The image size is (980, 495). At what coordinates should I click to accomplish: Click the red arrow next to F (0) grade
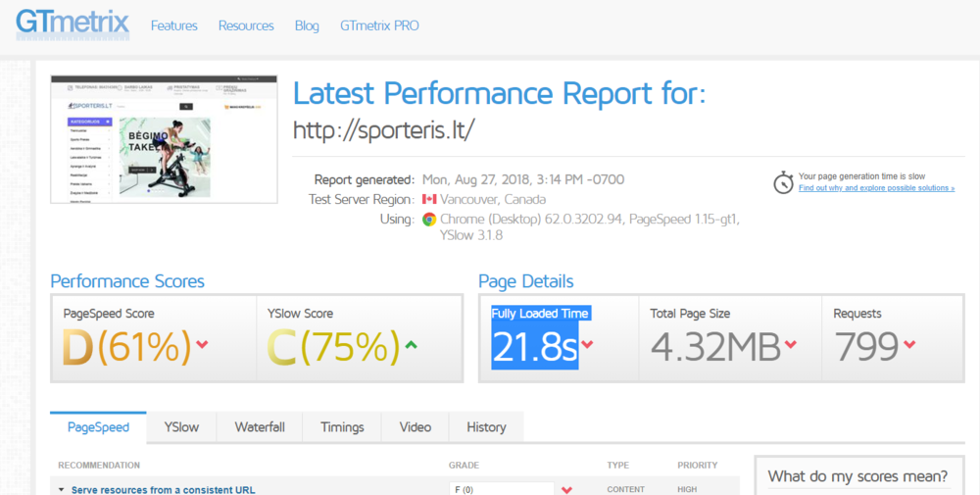click(x=566, y=490)
